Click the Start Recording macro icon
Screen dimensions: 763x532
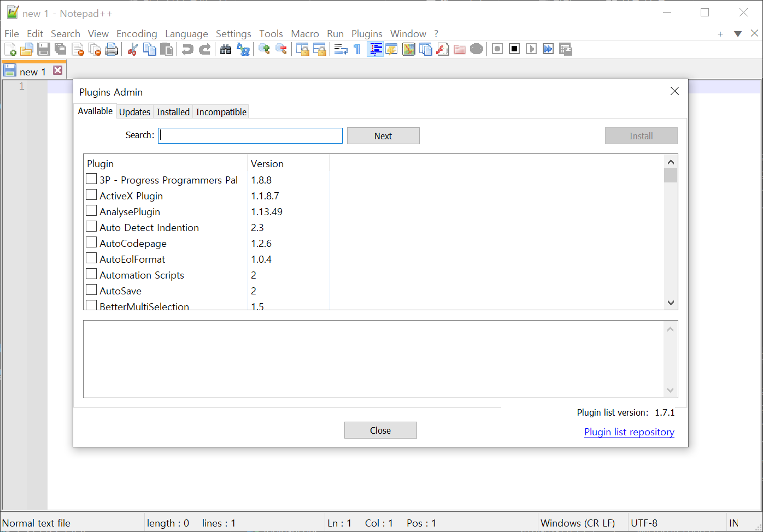tap(497, 49)
